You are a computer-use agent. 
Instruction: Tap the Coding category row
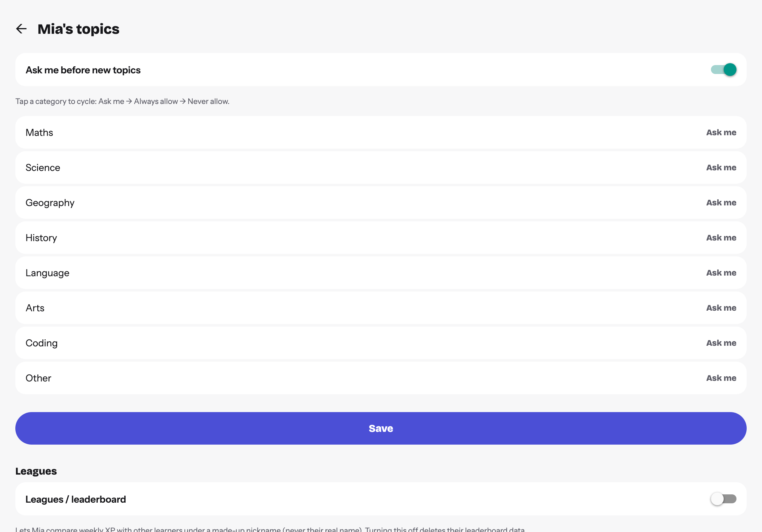[381, 343]
